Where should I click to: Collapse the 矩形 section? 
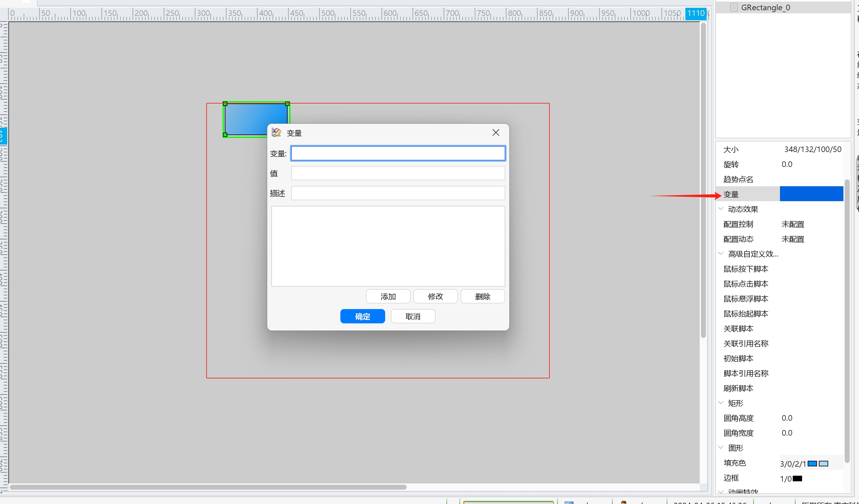pyautogui.click(x=721, y=403)
